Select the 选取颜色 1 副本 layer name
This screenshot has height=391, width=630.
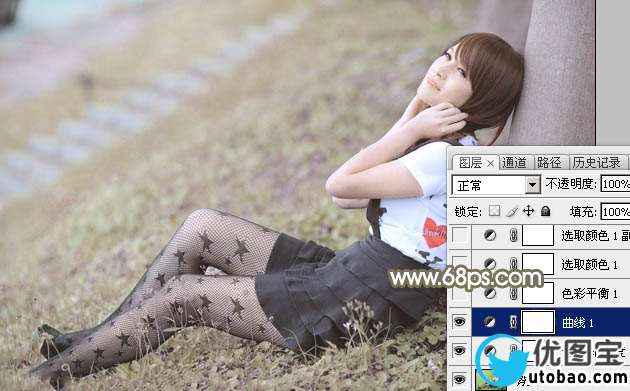[x=595, y=236]
